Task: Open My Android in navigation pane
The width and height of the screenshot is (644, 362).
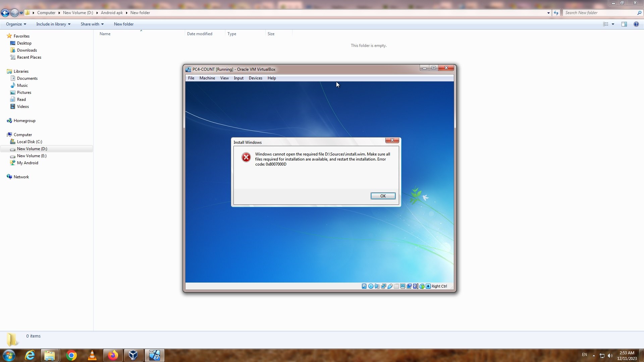Action: (28, 163)
